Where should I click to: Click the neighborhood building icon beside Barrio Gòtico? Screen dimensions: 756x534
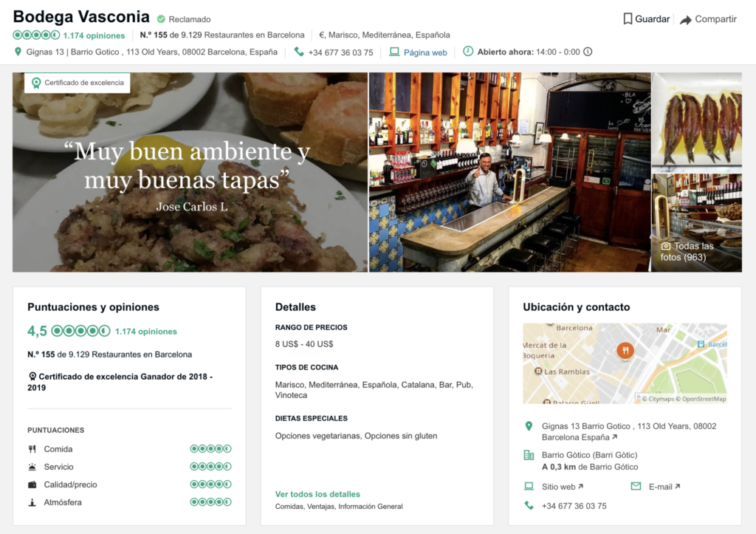coord(529,455)
